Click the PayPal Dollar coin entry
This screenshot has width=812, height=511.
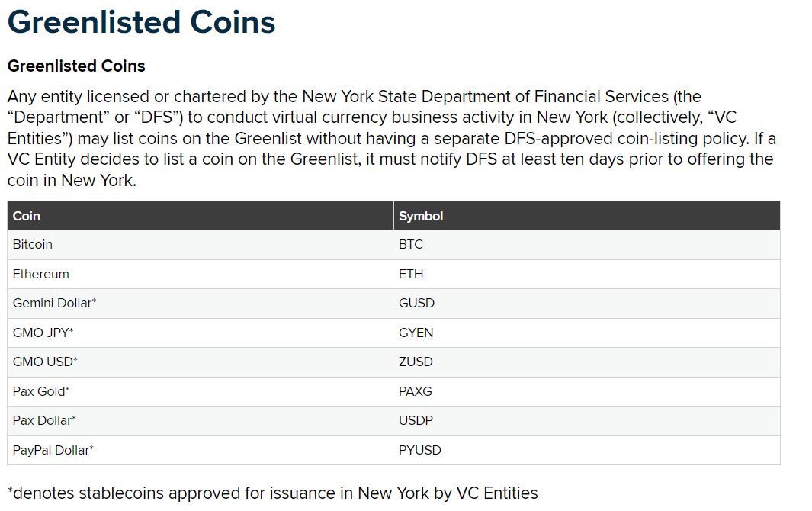[x=53, y=450]
